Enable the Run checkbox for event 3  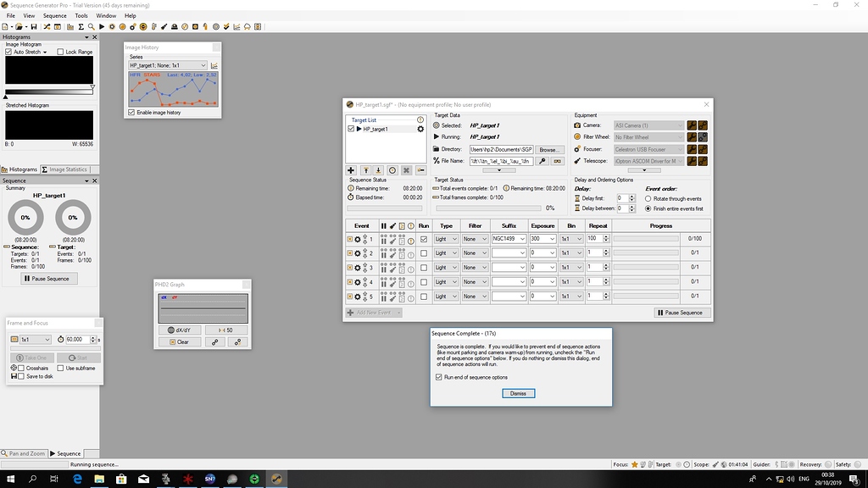[424, 268]
